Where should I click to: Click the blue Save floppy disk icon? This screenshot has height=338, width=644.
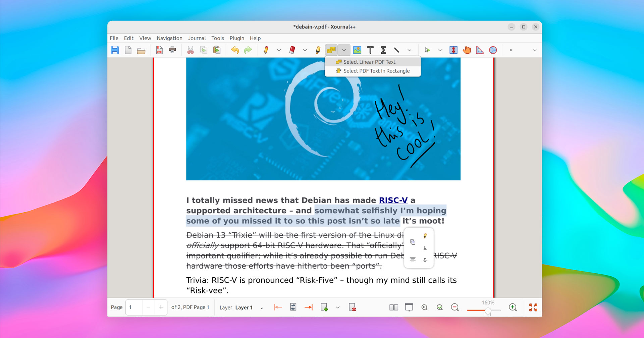click(115, 50)
